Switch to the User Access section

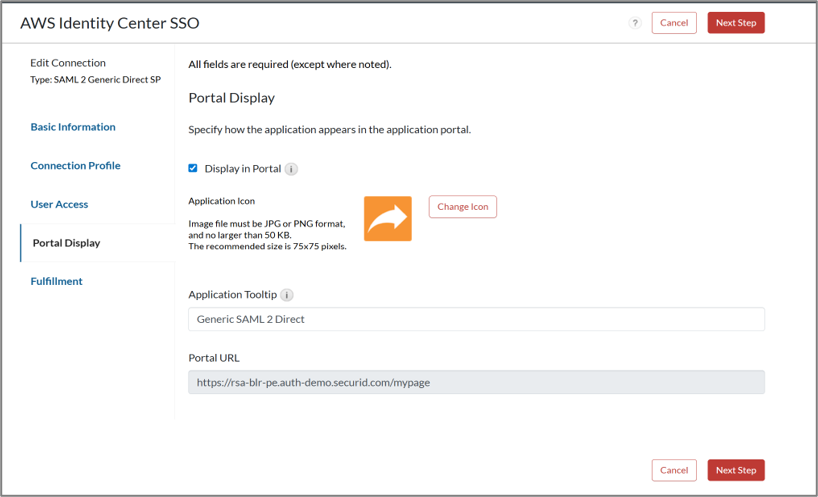click(x=59, y=204)
